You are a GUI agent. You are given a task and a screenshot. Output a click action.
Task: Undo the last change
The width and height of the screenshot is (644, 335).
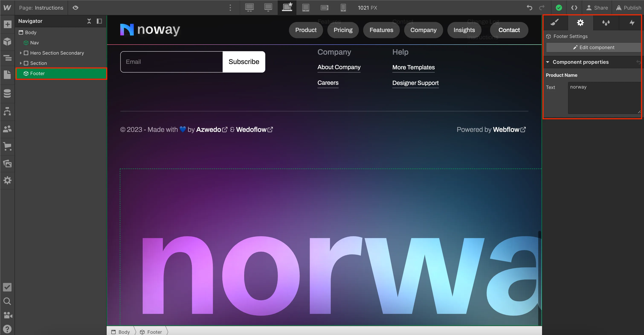tap(529, 8)
